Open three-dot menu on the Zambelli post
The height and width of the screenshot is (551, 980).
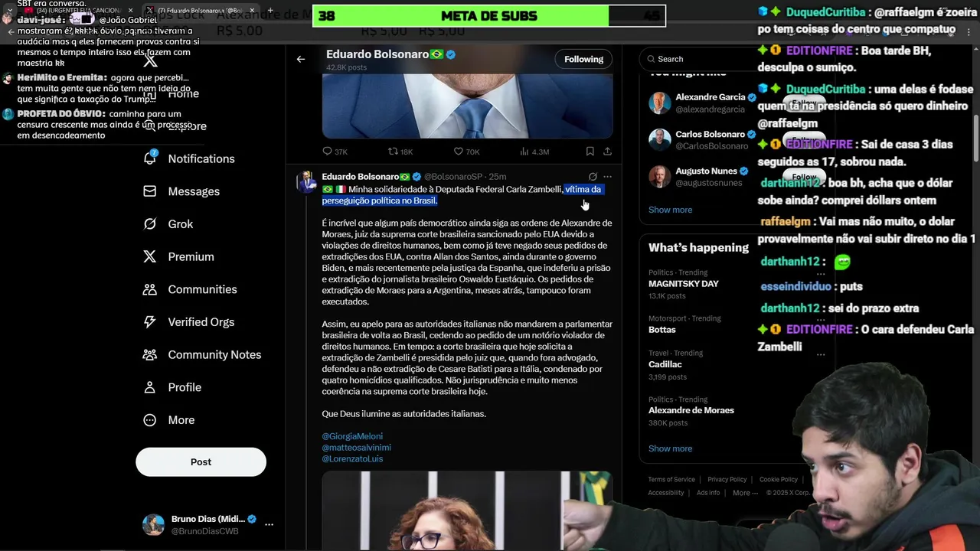607,177
